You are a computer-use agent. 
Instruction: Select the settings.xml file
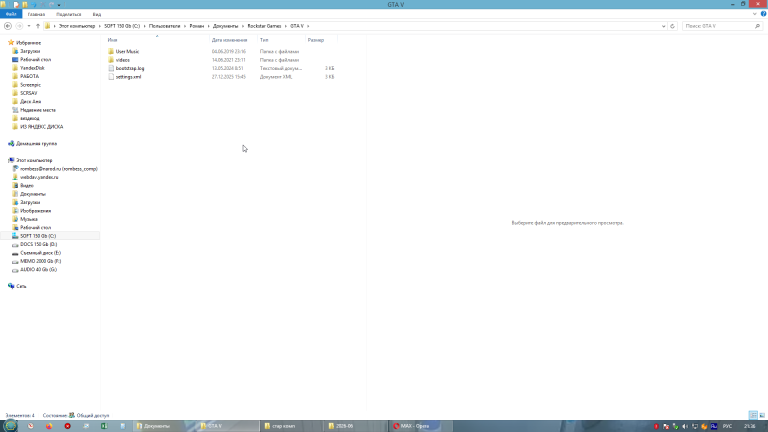click(x=128, y=77)
